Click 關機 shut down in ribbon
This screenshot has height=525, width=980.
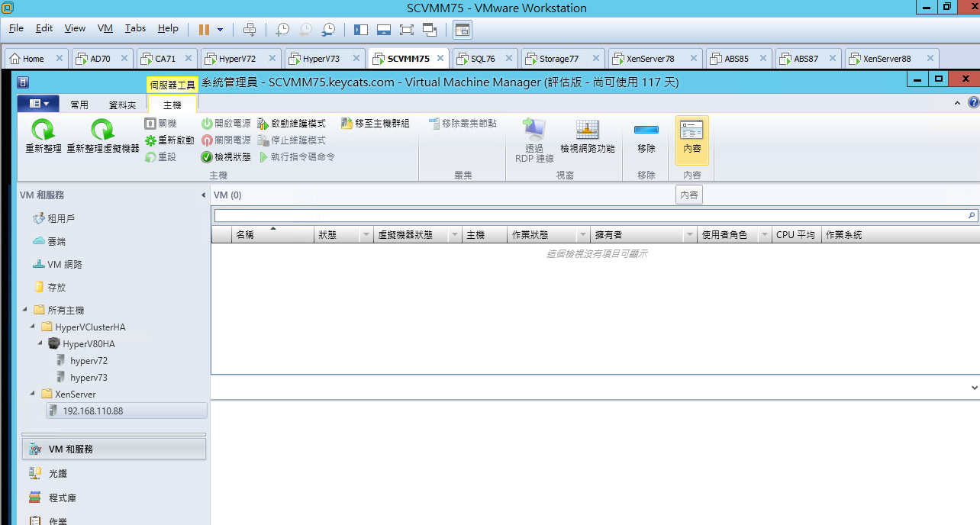(x=160, y=124)
